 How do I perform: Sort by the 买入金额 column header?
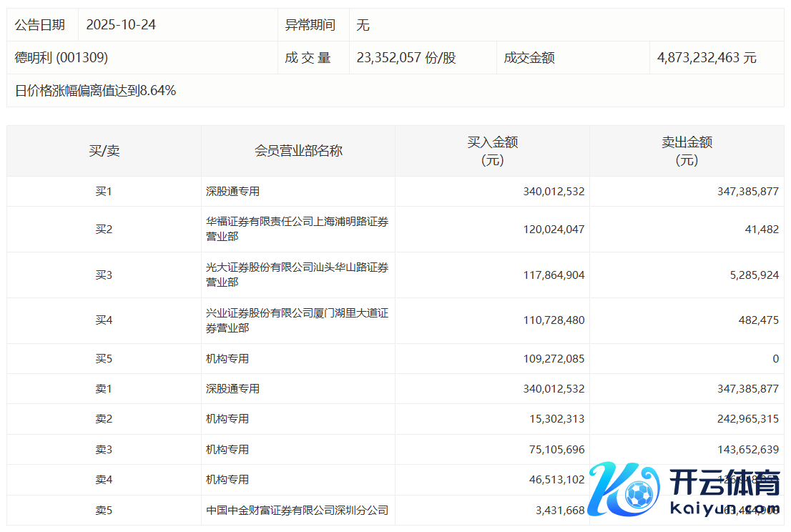click(492, 151)
